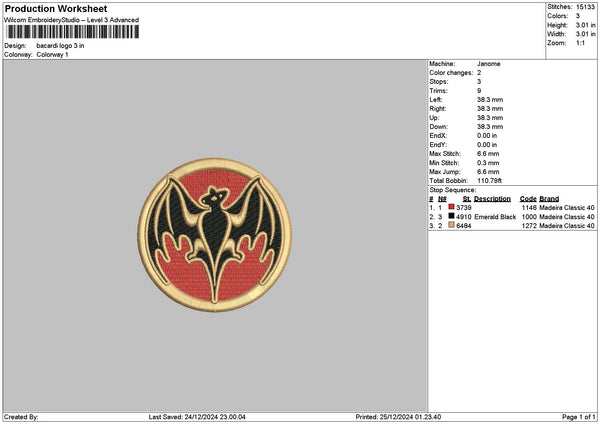Click the barcode under the worksheet title

[73, 32]
